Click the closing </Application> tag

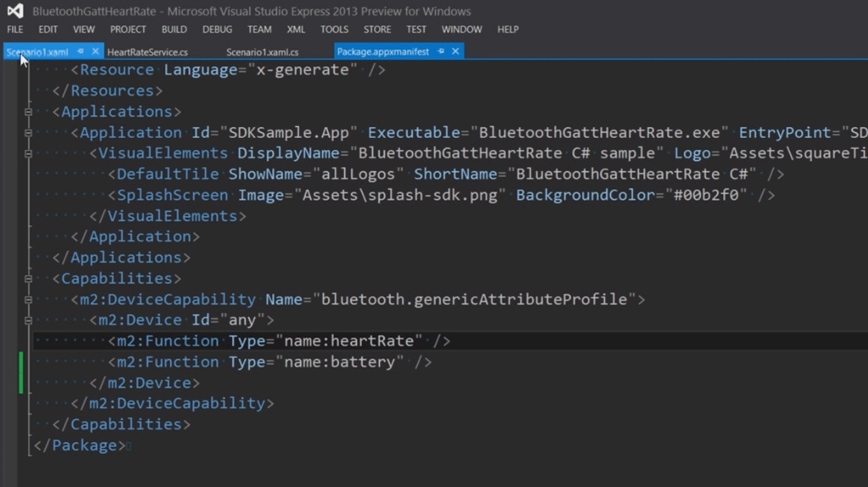[x=135, y=237]
